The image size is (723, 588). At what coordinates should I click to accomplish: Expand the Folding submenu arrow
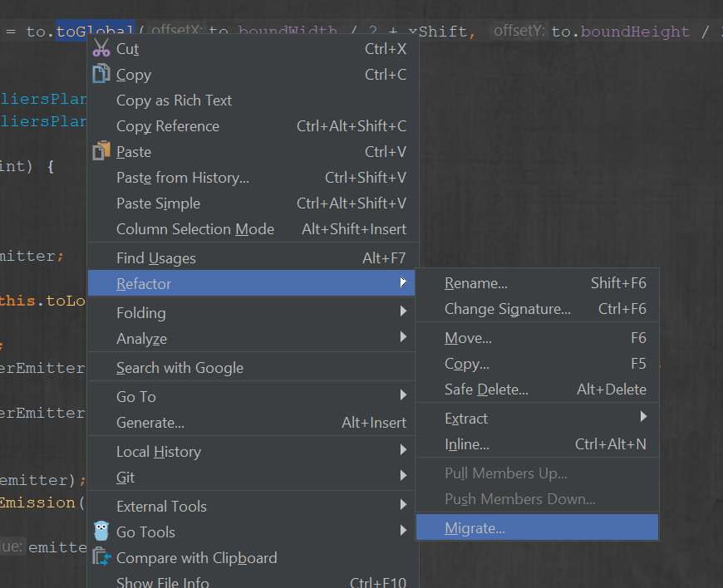[x=403, y=312]
